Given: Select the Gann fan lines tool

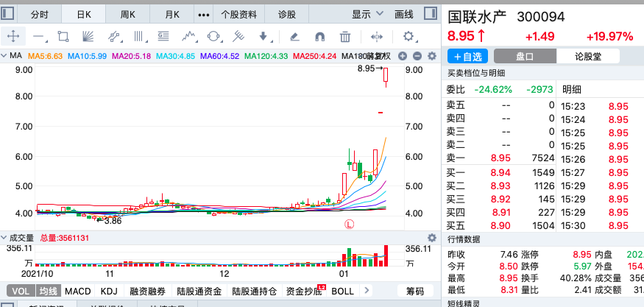Looking at the screenshot, I should pyautogui.click(x=88, y=37).
